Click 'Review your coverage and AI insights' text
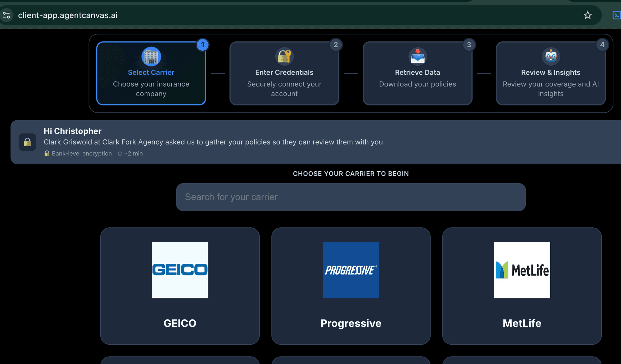The width and height of the screenshot is (621, 364). (x=551, y=89)
